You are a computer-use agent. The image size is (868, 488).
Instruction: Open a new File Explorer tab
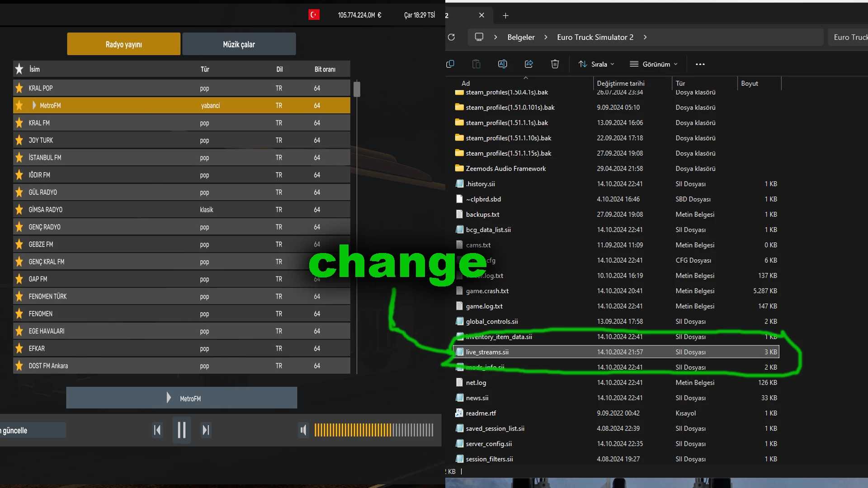505,15
